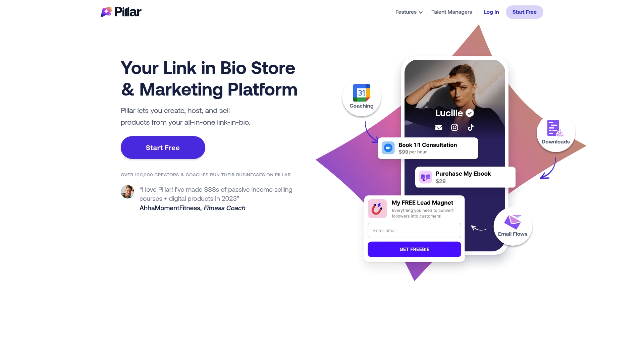Click the Start Free button in the hero

(x=163, y=147)
